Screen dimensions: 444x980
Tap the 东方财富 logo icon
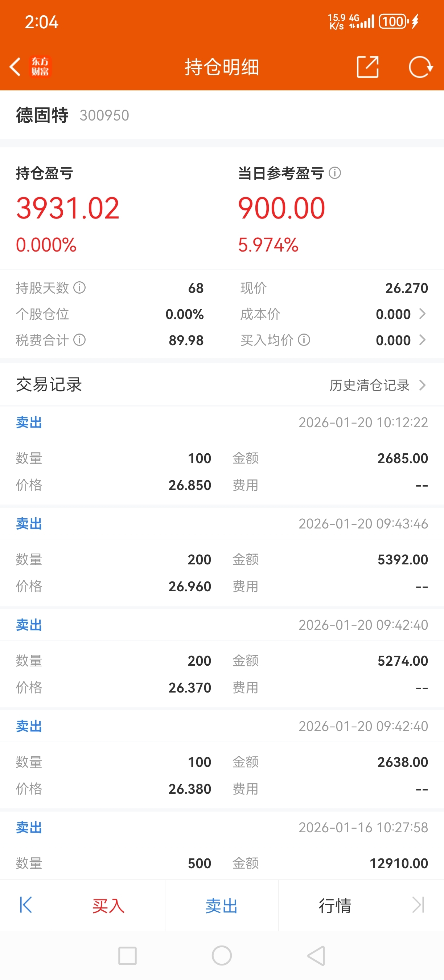[x=40, y=67]
